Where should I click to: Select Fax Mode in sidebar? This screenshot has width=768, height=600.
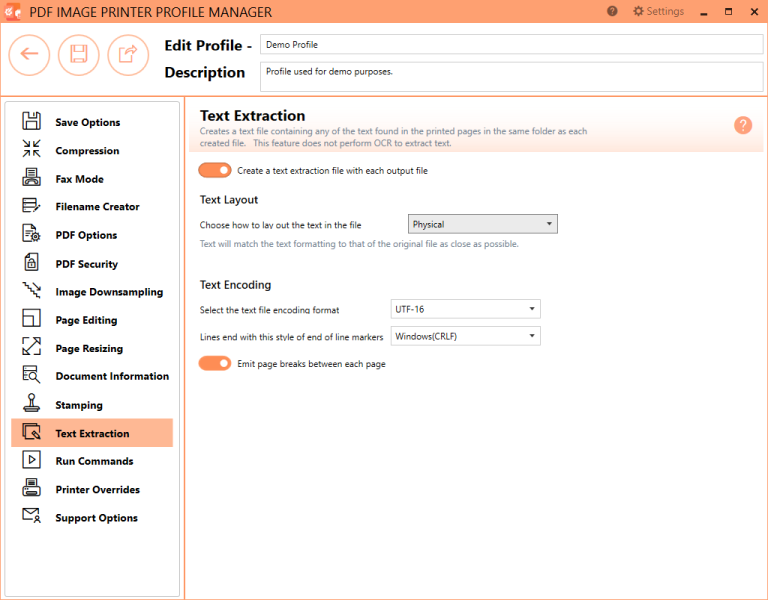click(79, 179)
